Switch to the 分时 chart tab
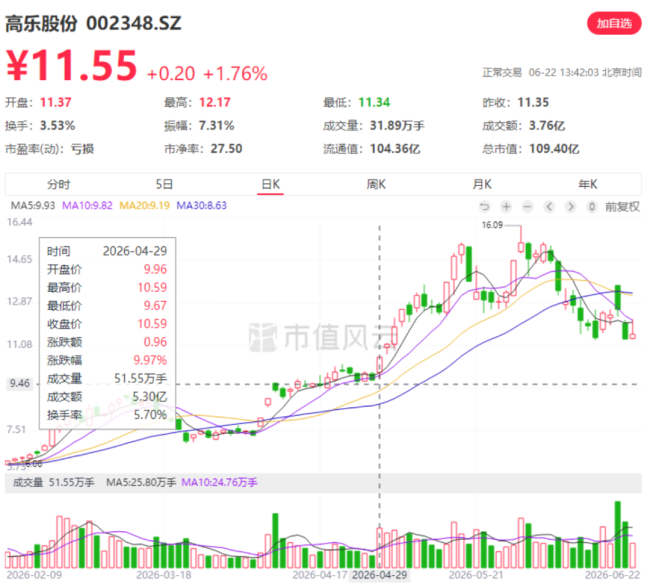 tap(58, 184)
